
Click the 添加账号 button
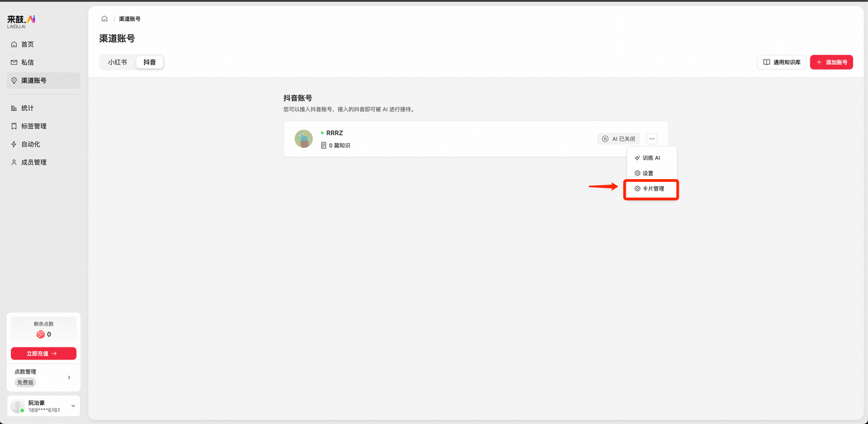click(831, 62)
